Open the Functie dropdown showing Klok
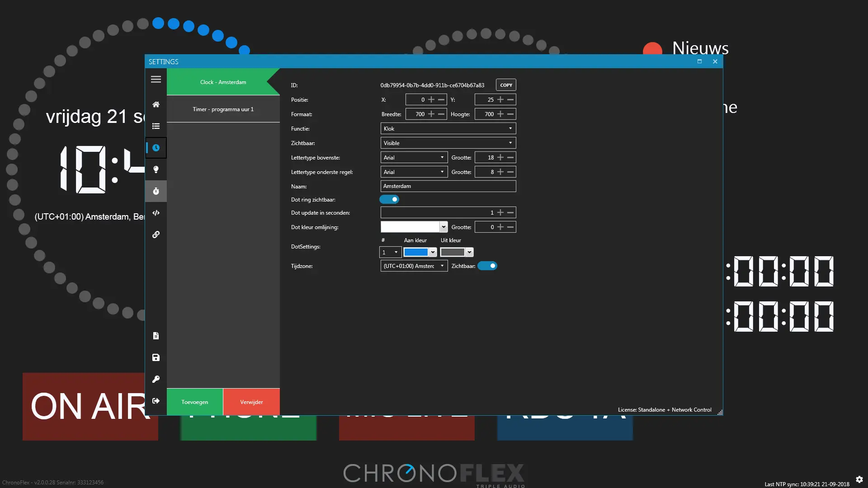The image size is (868, 488). coord(448,128)
